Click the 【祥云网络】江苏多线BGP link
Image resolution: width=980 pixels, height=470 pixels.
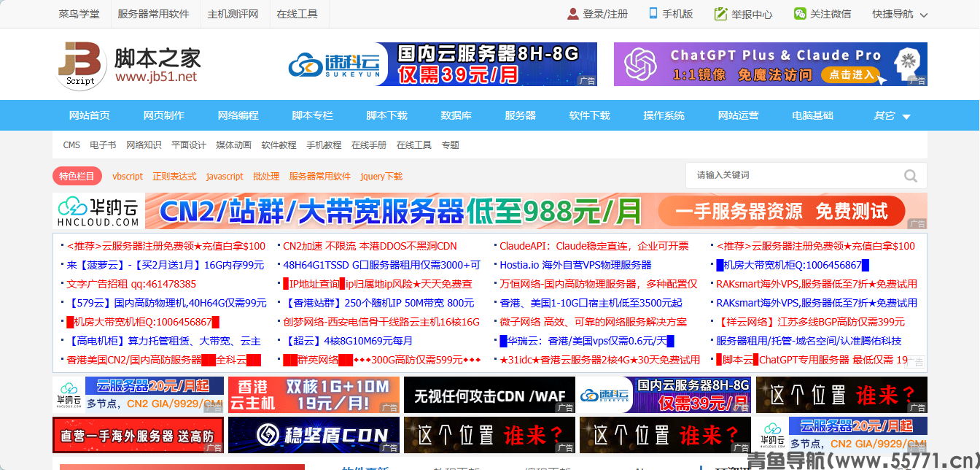[810, 322]
